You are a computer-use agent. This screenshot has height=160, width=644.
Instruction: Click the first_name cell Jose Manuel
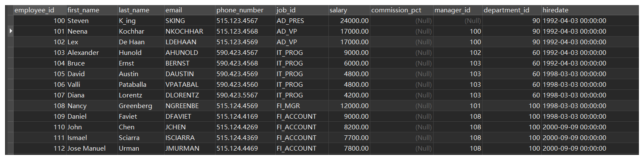coord(92,149)
